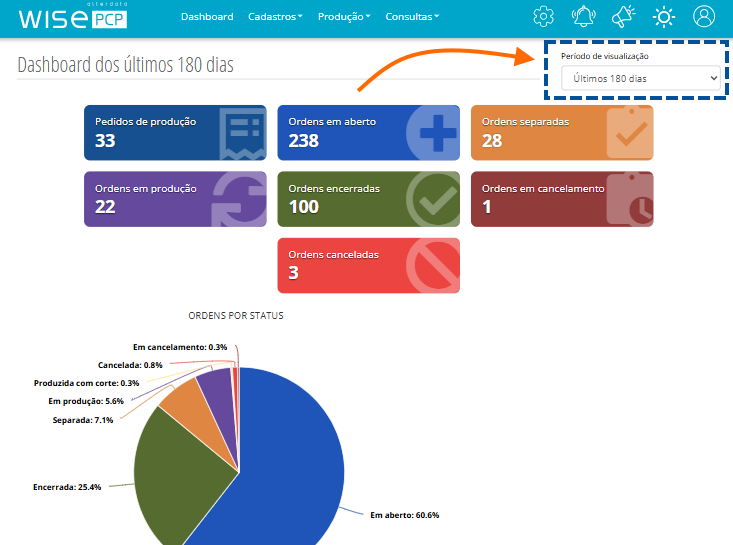
Task: Click the orange Separada pie slice
Action: pos(194,414)
